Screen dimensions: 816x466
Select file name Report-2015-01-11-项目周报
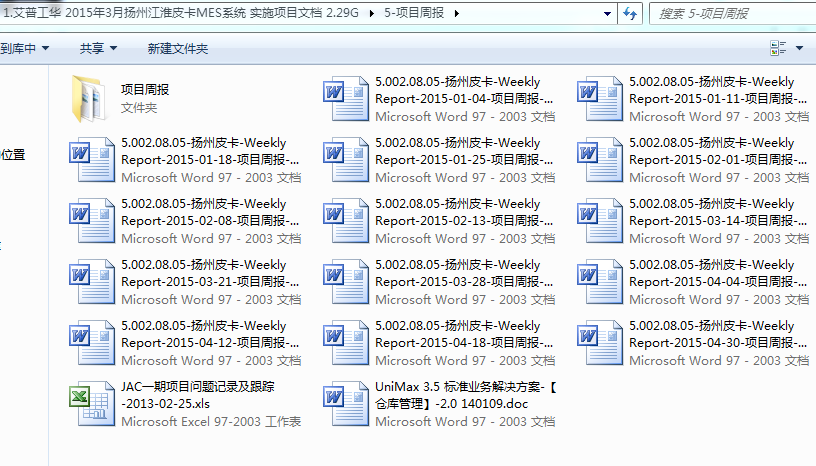point(718,90)
